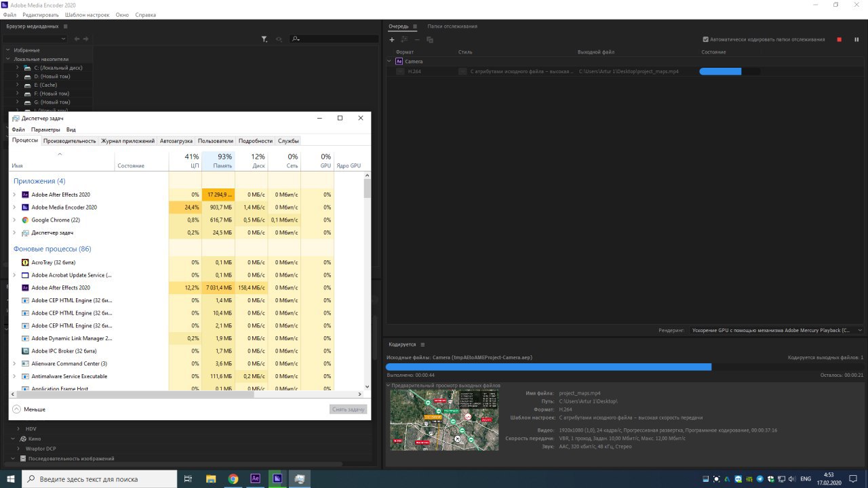Image resolution: width=868 pixels, height=488 pixels.
Task: Open the Шаблон настроек menu
Action: click(x=87, y=15)
